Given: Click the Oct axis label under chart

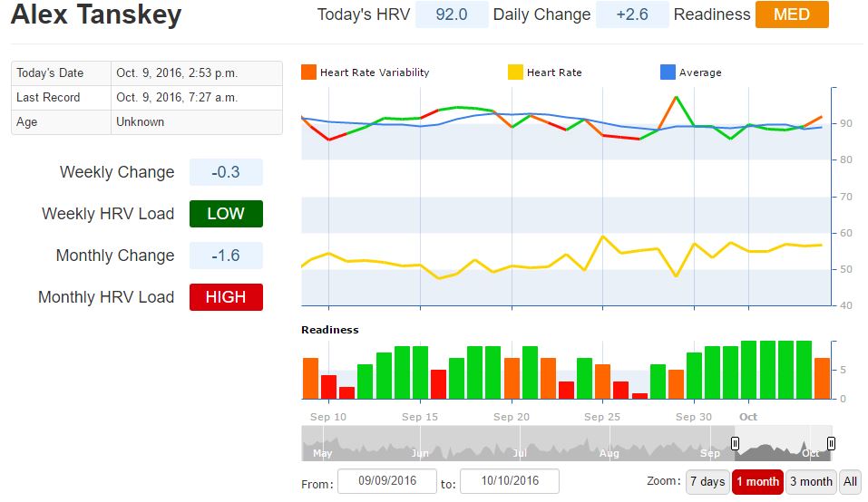Looking at the screenshot, I should click(748, 417).
